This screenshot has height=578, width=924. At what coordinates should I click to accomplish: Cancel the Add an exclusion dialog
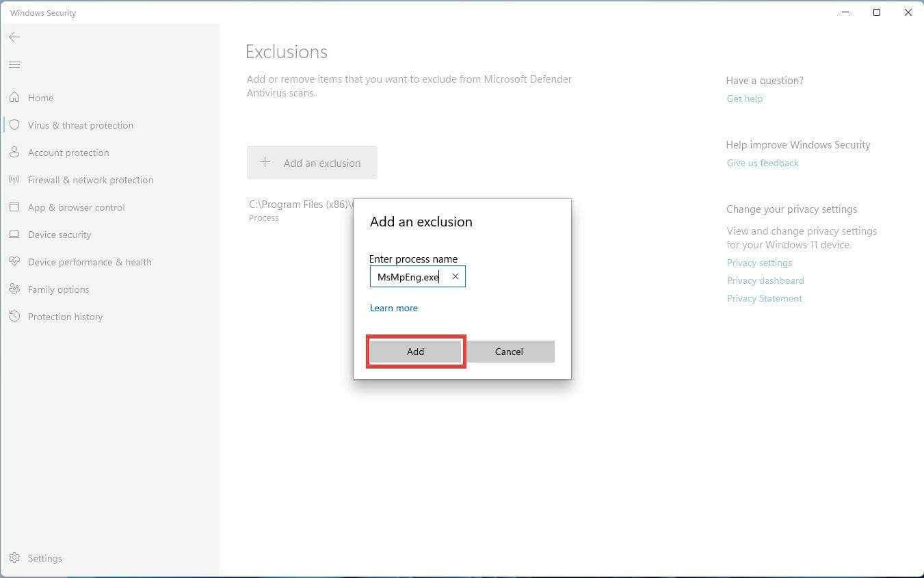[509, 352]
